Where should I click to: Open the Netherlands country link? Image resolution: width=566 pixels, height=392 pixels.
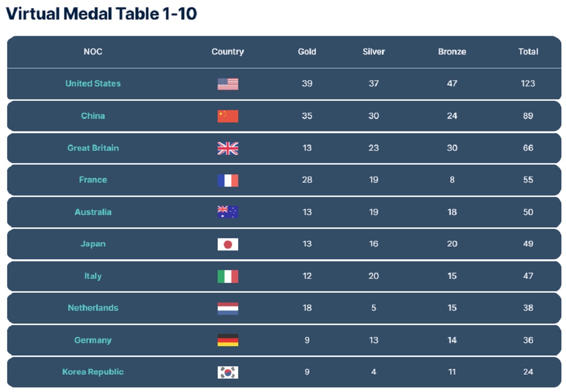tap(93, 308)
